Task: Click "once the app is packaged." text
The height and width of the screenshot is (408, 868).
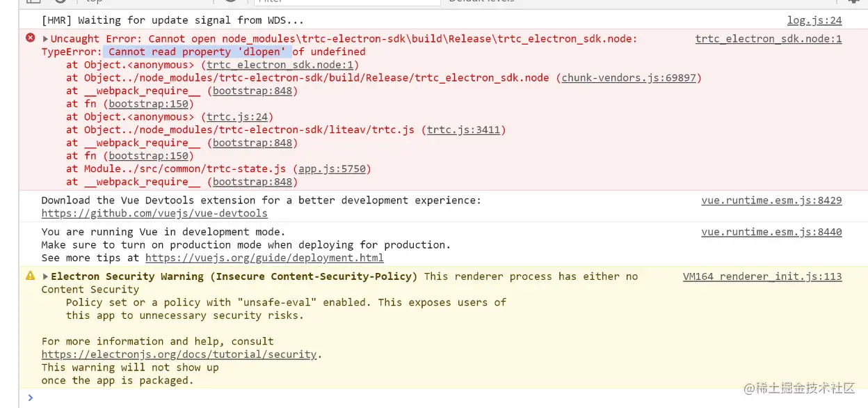Action: click(118, 381)
